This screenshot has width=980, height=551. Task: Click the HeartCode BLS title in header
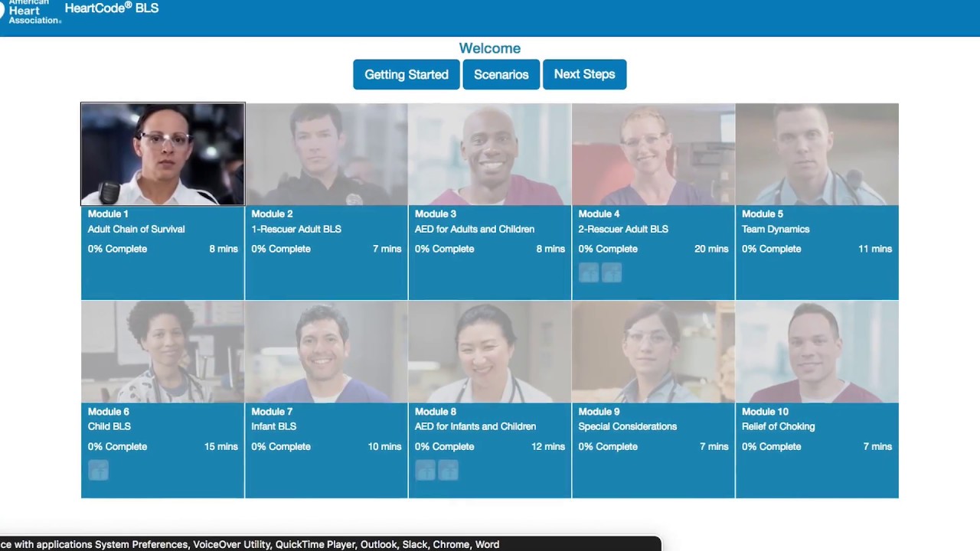pos(112,8)
